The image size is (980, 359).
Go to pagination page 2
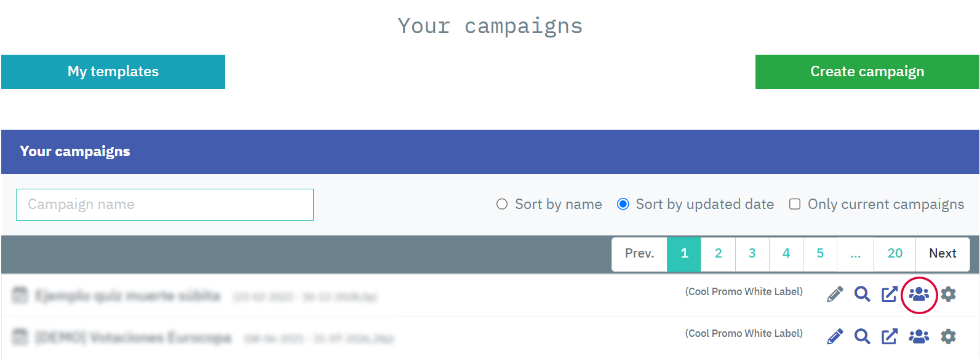718,254
